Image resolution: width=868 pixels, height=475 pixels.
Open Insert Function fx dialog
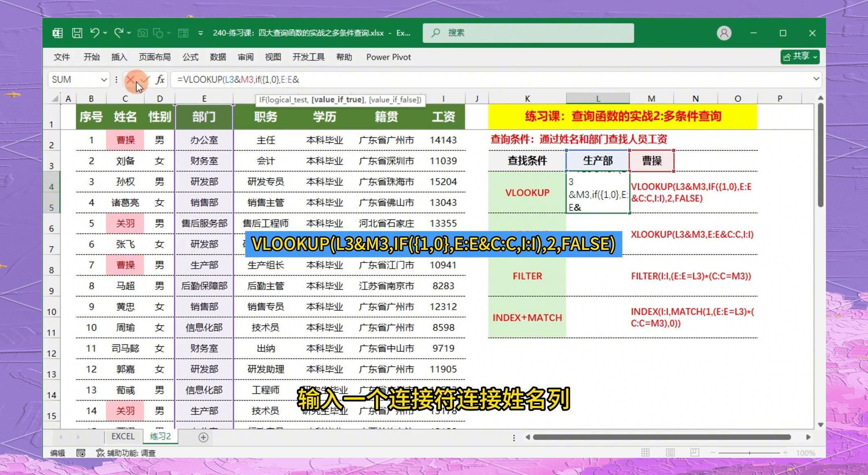[x=160, y=79]
